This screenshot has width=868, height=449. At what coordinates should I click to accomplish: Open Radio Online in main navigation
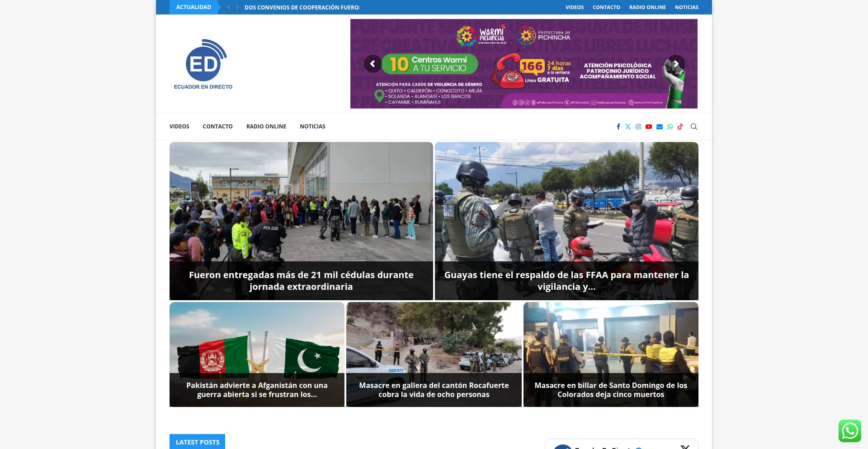tap(266, 127)
